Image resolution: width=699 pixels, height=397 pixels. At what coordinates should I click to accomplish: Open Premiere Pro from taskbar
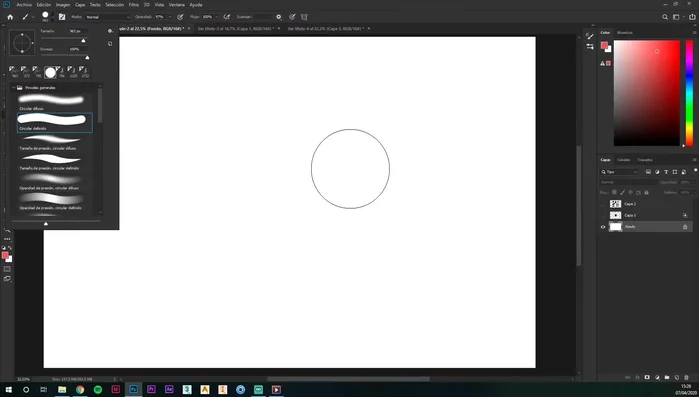(151, 389)
